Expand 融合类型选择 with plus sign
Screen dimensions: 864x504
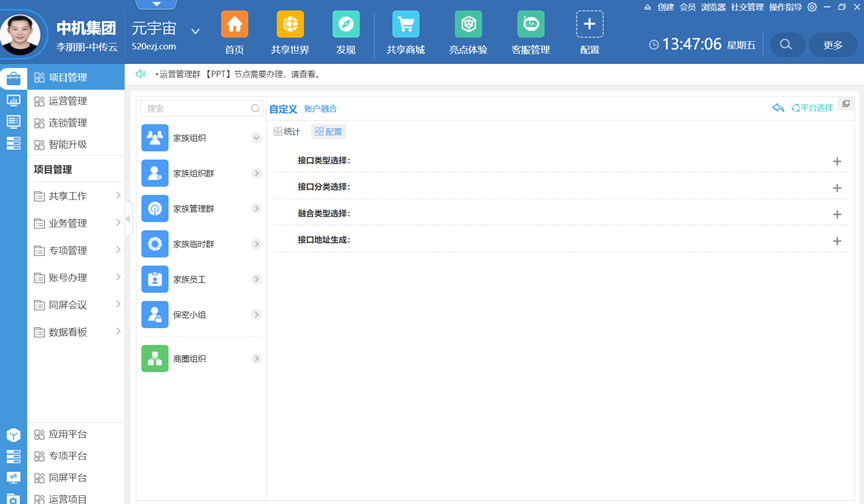(837, 214)
